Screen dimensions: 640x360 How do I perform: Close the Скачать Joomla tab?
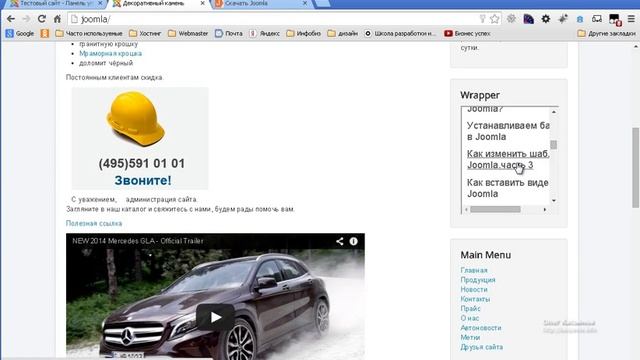pyautogui.click(x=305, y=3)
